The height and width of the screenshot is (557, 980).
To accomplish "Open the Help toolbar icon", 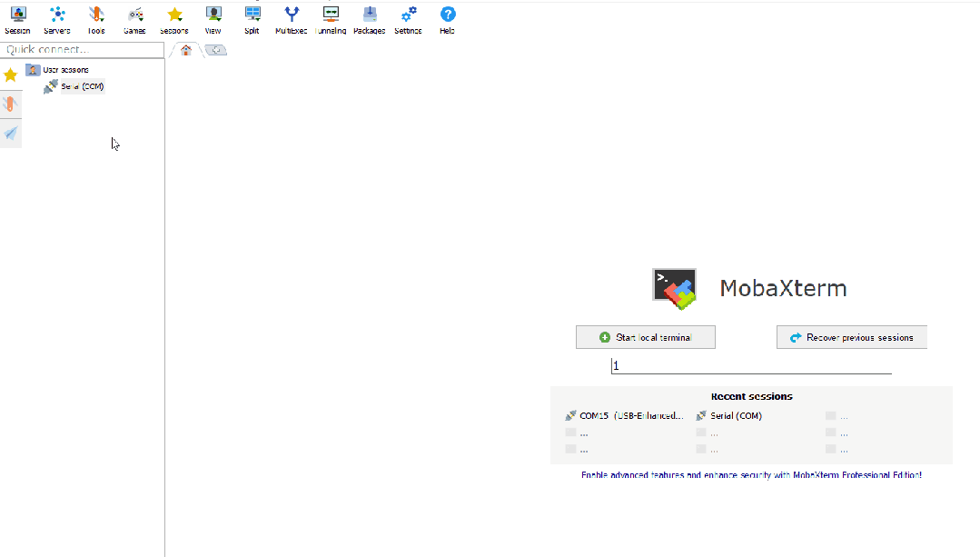I will 448,20.
